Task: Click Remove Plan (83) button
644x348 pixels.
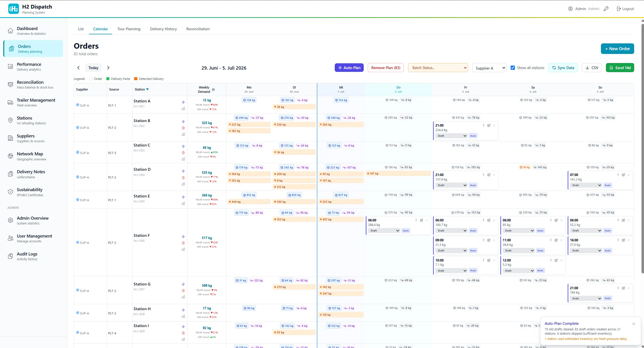Action: click(386, 68)
